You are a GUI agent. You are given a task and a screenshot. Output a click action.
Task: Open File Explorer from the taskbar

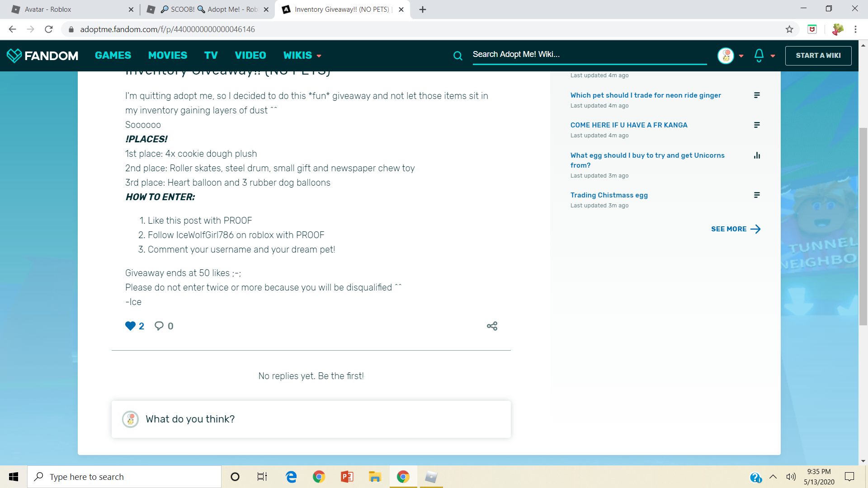tap(375, 477)
